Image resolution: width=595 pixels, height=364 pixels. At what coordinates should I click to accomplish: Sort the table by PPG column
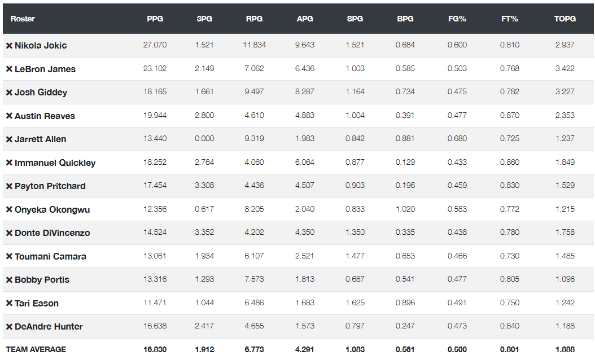click(x=155, y=19)
